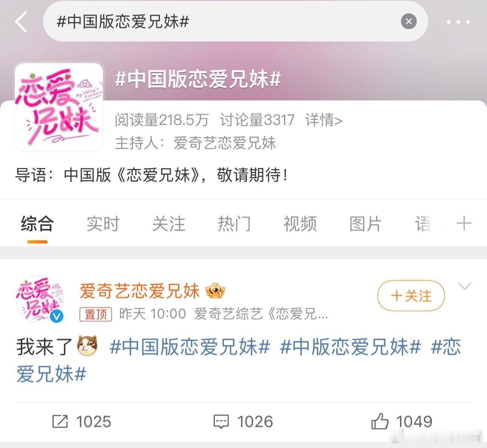Screen dimensions: 487x448
Task: Open the #中版恋爱兄妹# hashtag link
Action: click(x=350, y=346)
